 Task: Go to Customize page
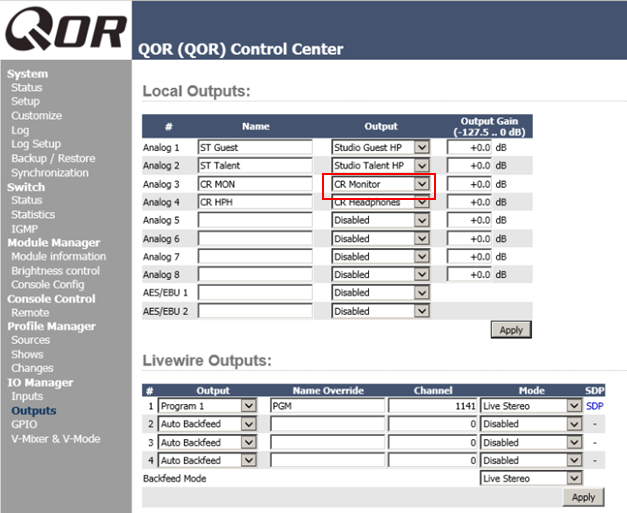pos(36,116)
